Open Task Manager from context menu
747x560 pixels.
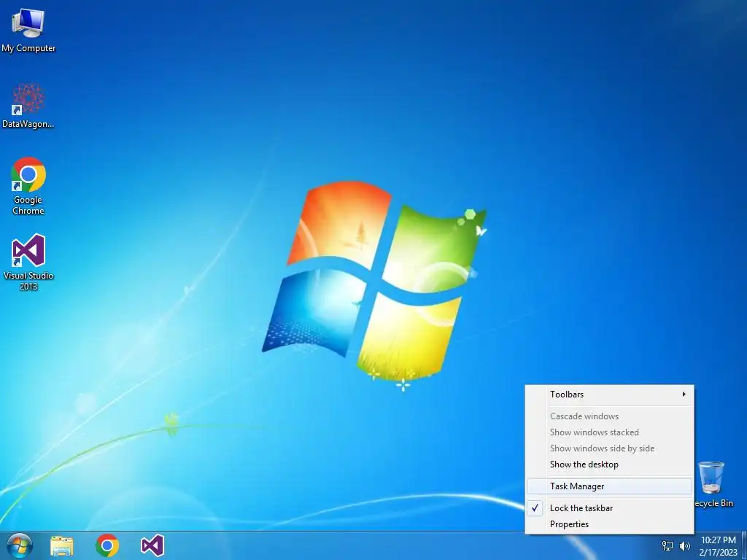point(609,486)
